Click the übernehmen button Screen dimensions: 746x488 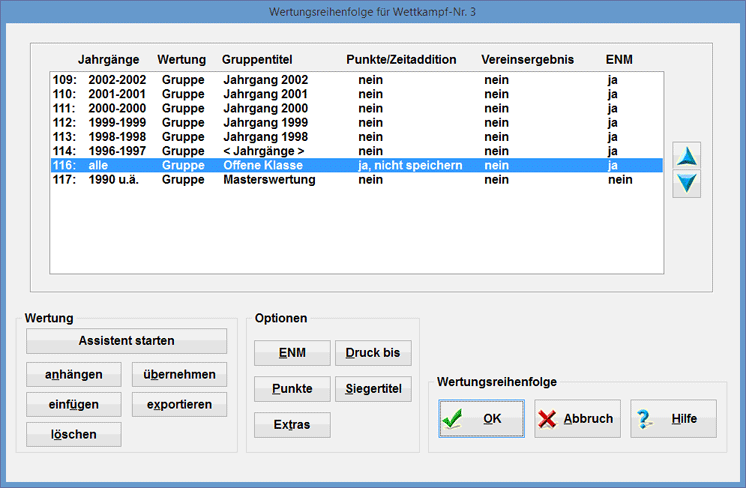(179, 374)
